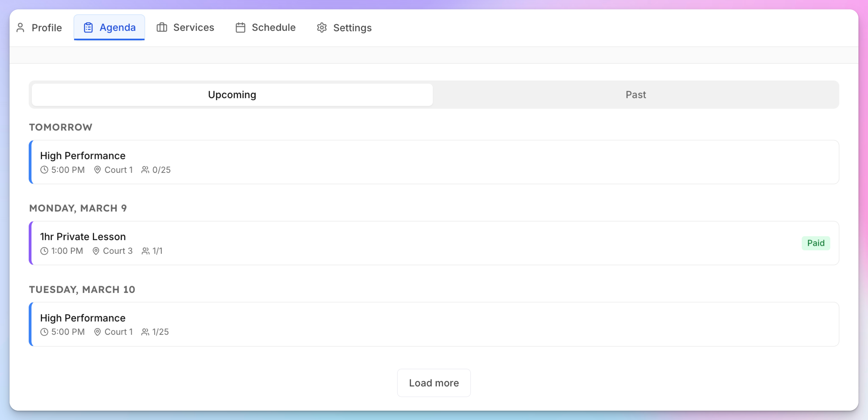Image resolution: width=868 pixels, height=420 pixels.
Task: Click Court 1 on Tuesday's session
Action: pyautogui.click(x=119, y=332)
